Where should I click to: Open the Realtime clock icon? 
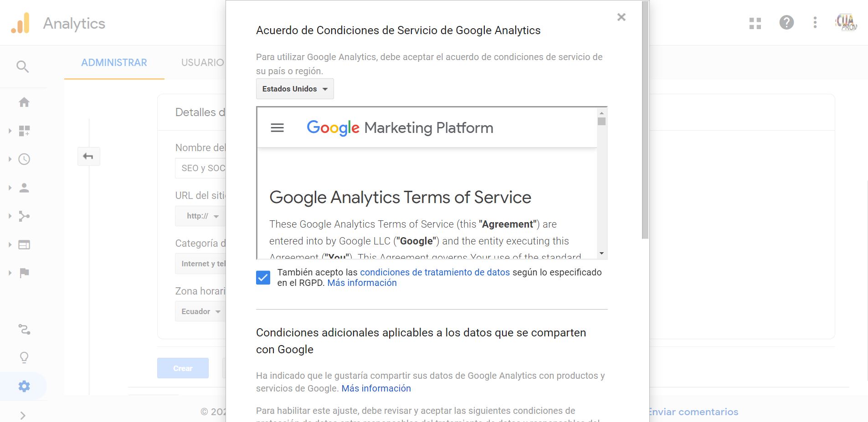(x=24, y=159)
